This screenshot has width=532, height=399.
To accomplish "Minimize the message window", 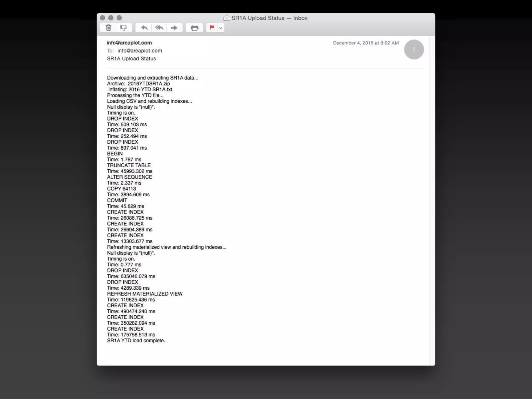I will (x=111, y=18).
